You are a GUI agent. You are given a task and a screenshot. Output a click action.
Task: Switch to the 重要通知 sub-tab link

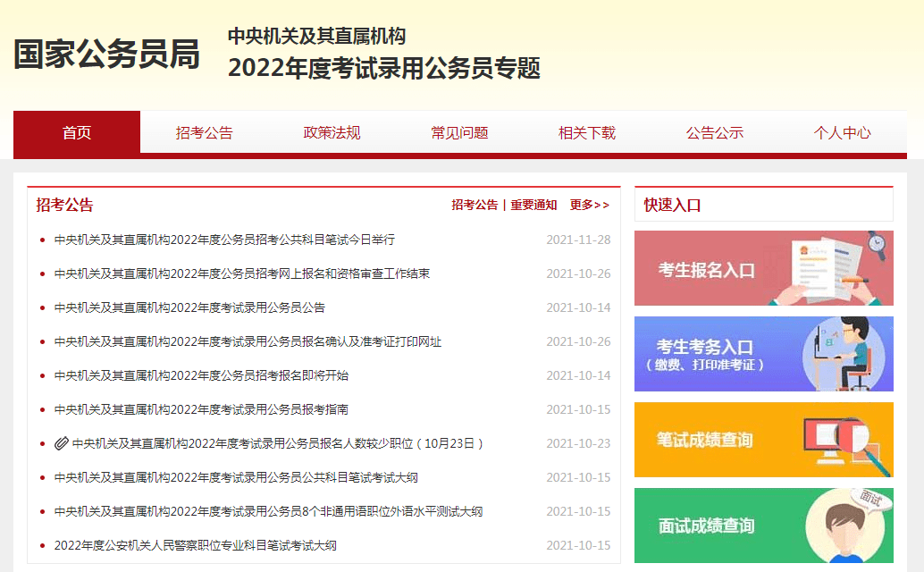coord(533,205)
